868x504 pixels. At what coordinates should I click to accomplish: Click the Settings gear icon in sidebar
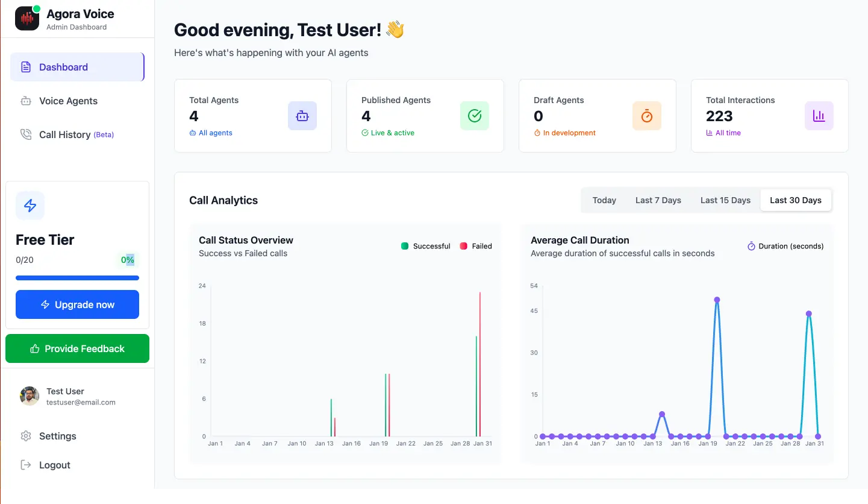pyautogui.click(x=26, y=436)
